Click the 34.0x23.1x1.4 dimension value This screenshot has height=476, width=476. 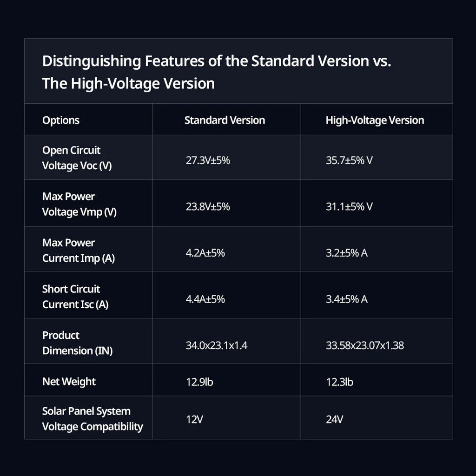click(217, 345)
